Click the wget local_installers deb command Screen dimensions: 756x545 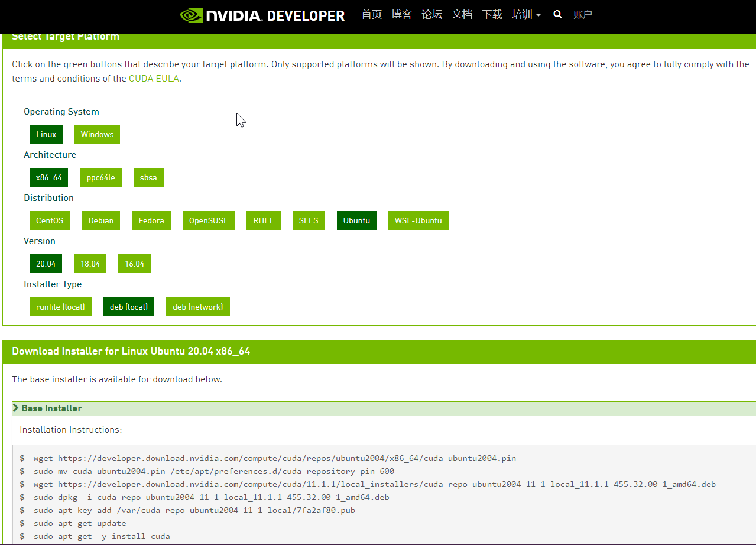coord(375,484)
